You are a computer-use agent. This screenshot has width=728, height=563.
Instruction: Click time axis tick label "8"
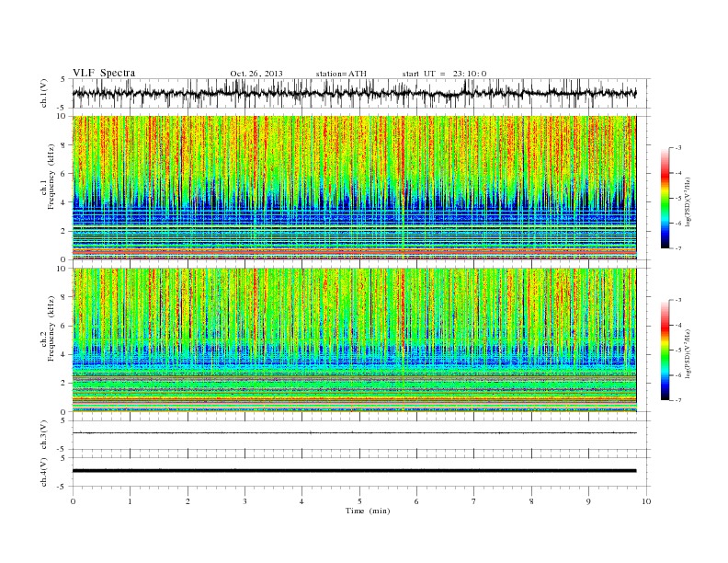coord(531,501)
